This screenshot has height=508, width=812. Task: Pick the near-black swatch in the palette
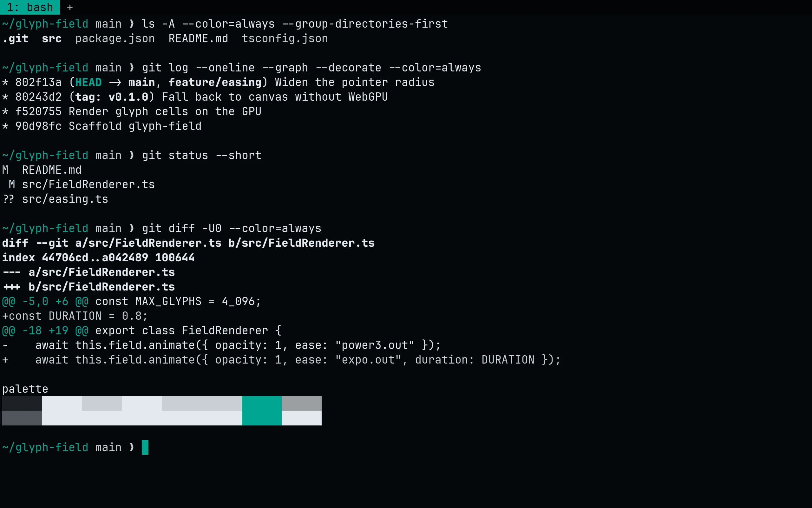pos(22,403)
